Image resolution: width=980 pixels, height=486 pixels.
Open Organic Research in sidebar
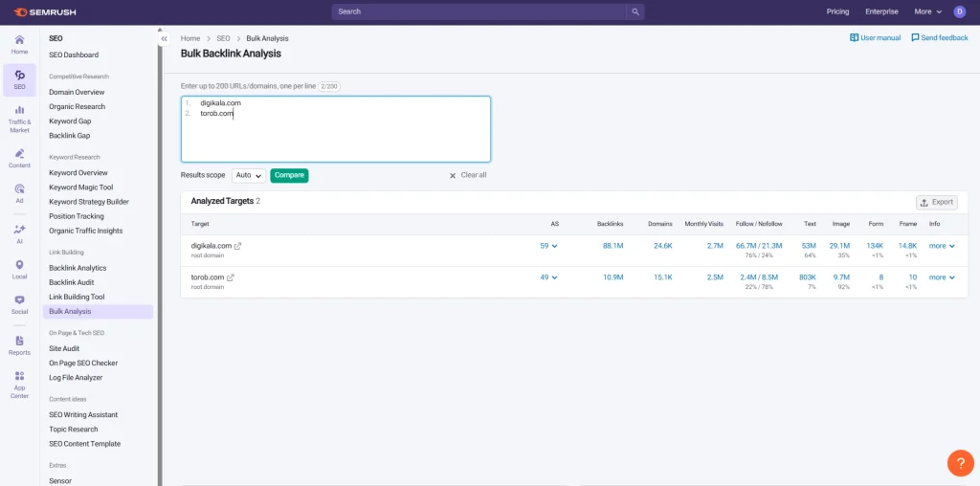pyautogui.click(x=77, y=107)
